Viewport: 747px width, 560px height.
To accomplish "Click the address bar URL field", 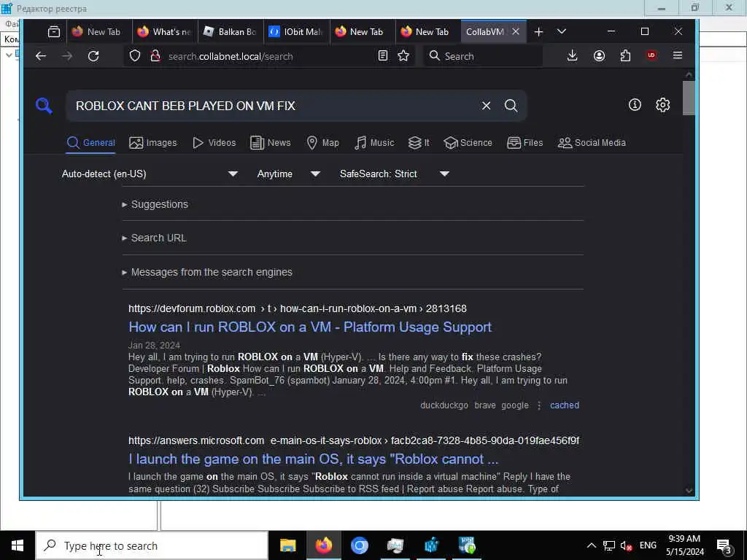I will (271, 56).
